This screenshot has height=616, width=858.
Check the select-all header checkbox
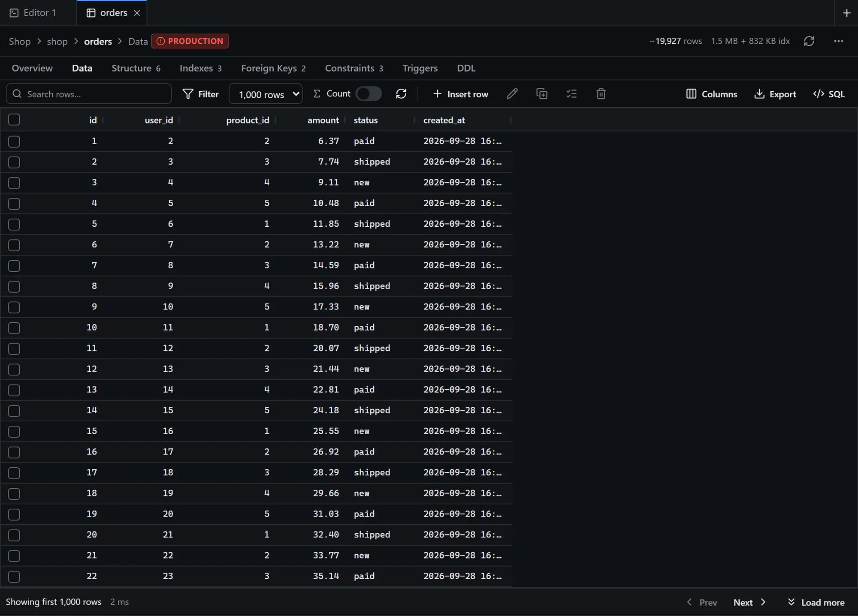[14, 120]
